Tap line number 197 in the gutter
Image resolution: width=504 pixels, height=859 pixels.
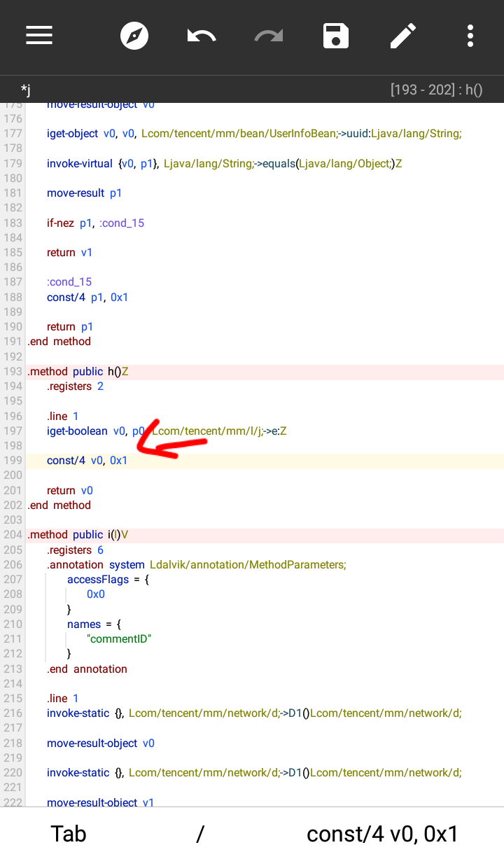(x=13, y=431)
